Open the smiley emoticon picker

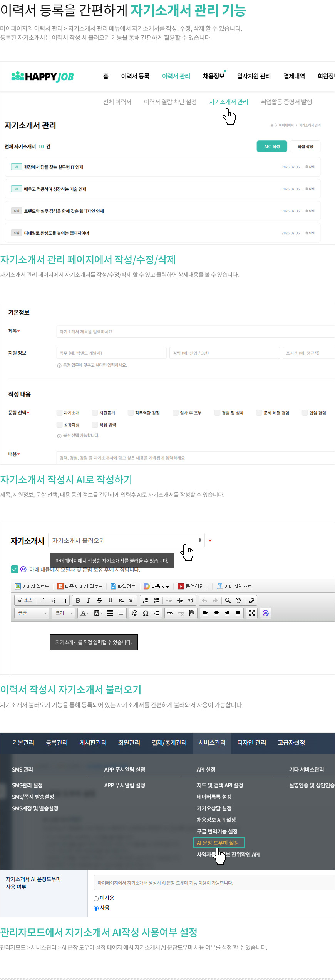click(x=135, y=613)
